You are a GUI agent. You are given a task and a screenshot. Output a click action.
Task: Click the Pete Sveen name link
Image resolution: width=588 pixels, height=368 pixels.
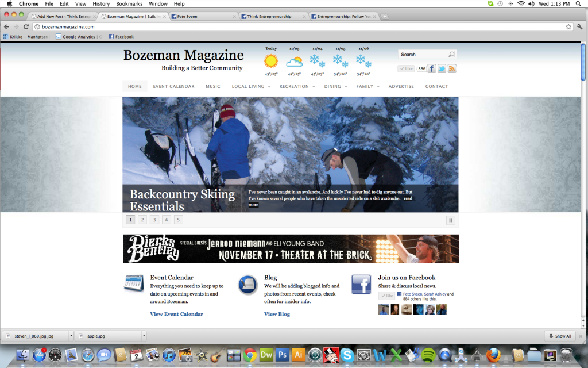412,294
